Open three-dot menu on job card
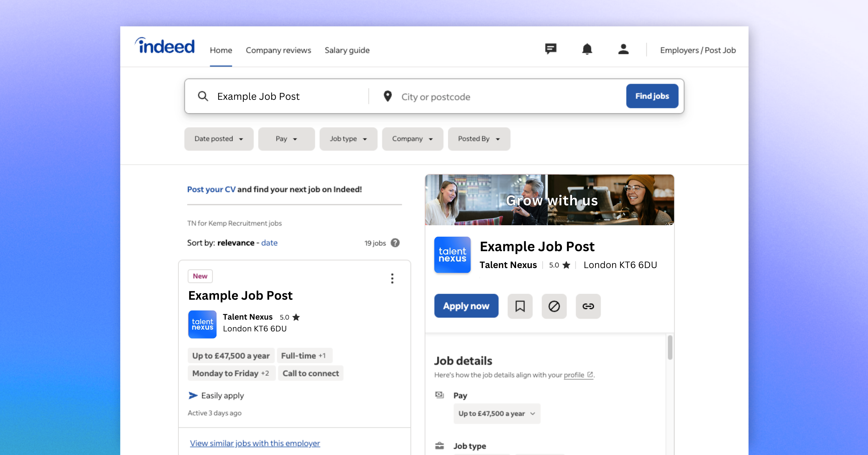 (x=392, y=278)
